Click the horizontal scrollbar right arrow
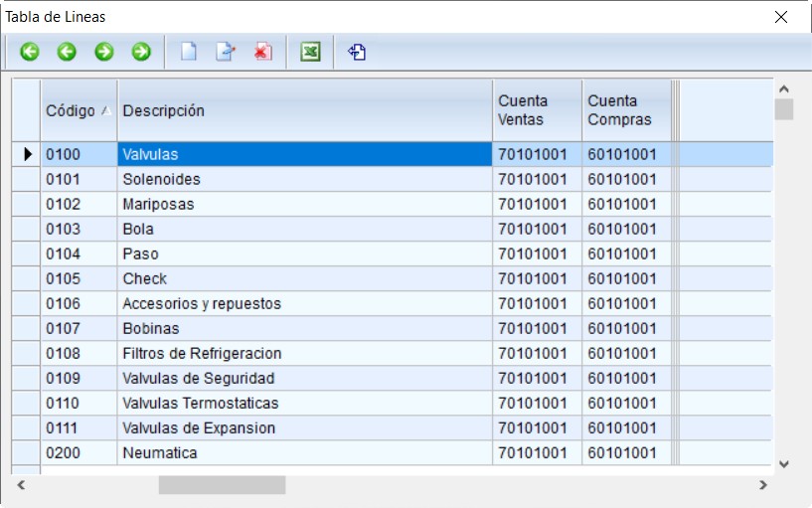The image size is (812, 508). pyautogui.click(x=762, y=485)
